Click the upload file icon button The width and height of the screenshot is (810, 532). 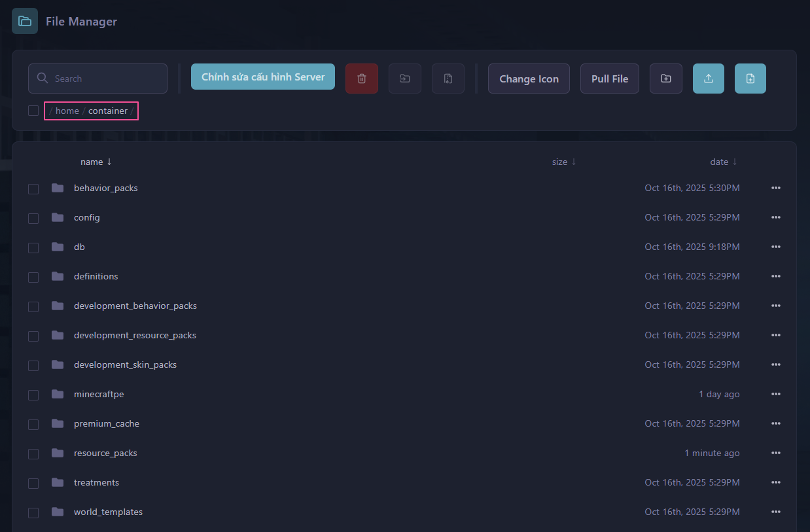tap(708, 79)
